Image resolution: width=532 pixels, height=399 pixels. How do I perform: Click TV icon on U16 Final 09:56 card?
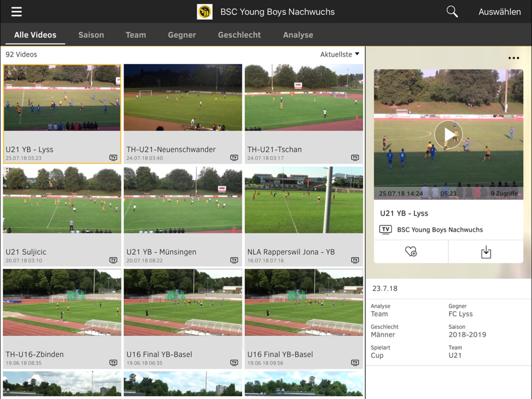355,362
